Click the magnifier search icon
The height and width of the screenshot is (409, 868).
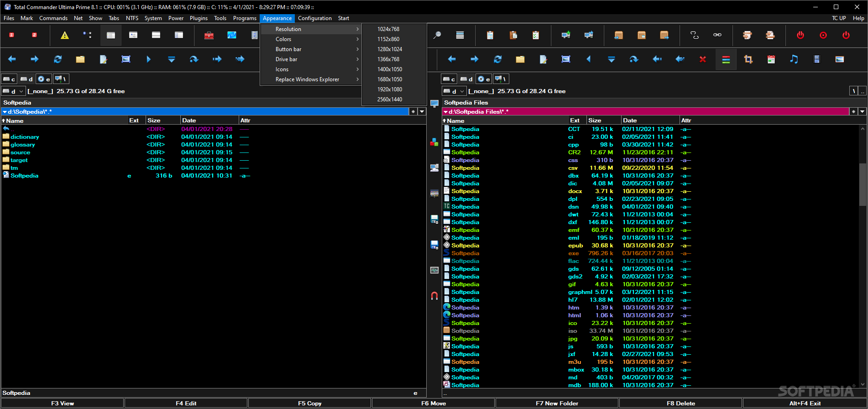point(437,35)
